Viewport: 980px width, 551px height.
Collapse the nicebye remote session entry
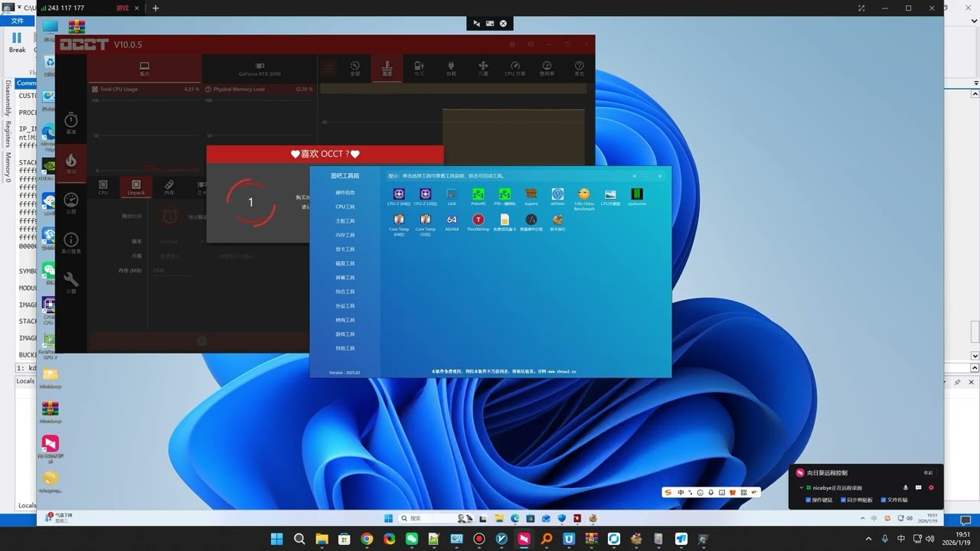pos(802,487)
